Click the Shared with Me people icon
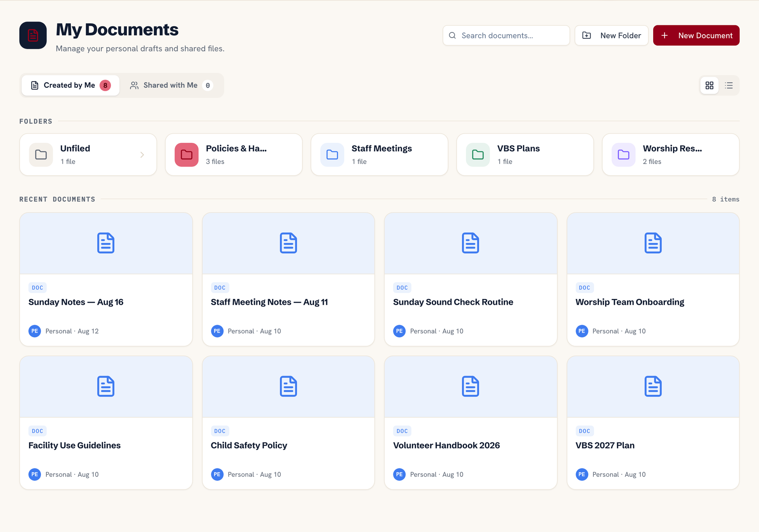759x532 pixels. click(134, 86)
